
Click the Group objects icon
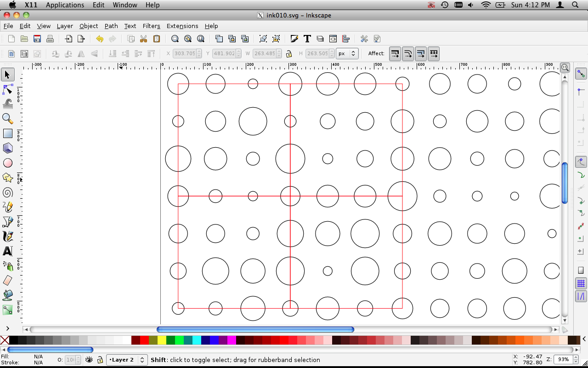tap(263, 39)
